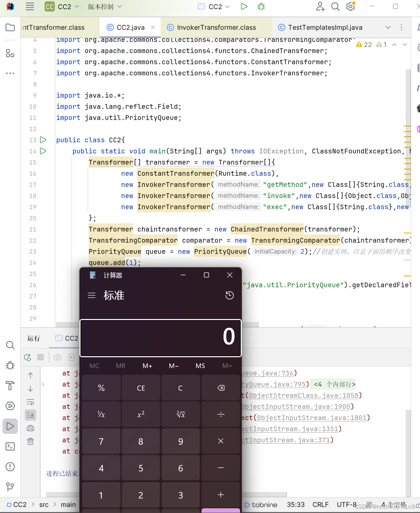
Task: Click tabnine status bar widget
Action: point(261,505)
